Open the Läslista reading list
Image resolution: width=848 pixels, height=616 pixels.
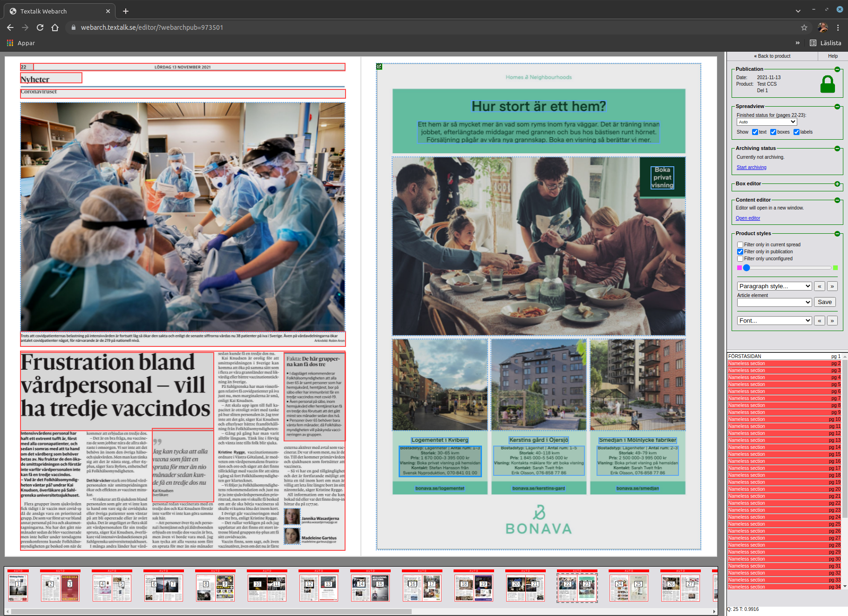pyautogui.click(x=826, y=43)
